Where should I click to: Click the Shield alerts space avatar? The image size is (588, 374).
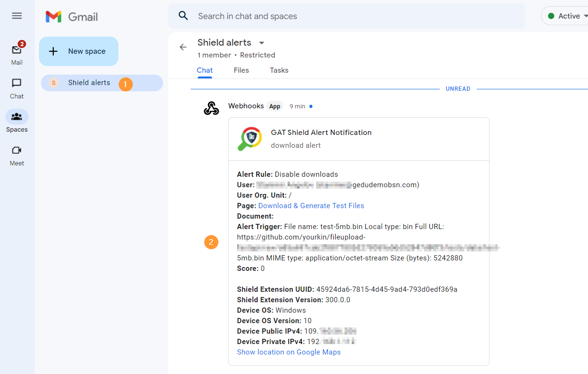tap(54, 83)
